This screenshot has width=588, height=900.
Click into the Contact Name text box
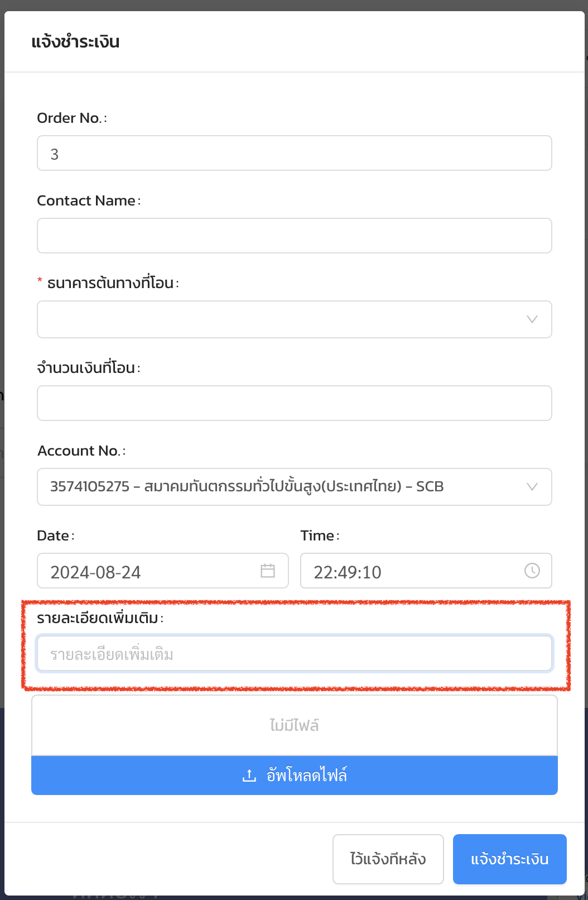point(295,236)
